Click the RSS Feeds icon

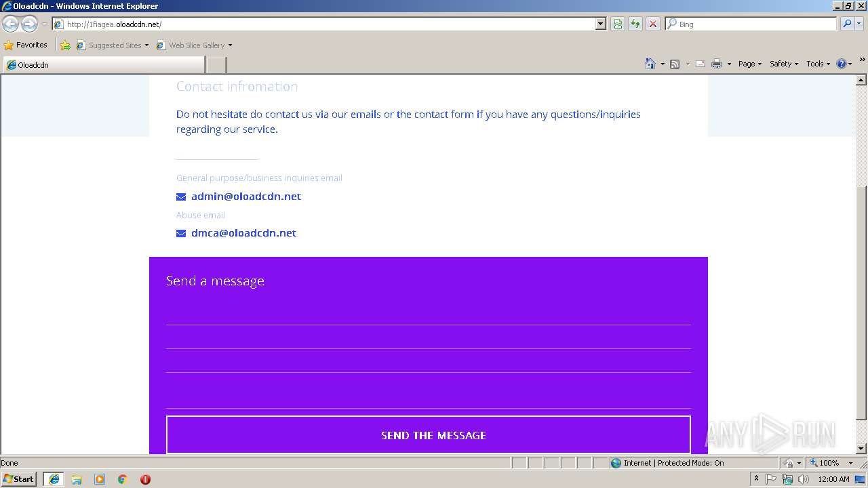point(675,64)
